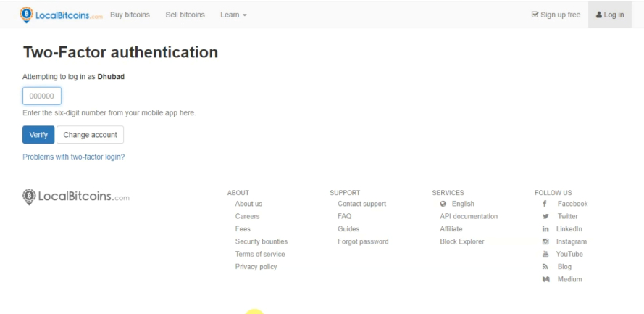
Task: Open the Affiliate link
Action: pos(451,229)
